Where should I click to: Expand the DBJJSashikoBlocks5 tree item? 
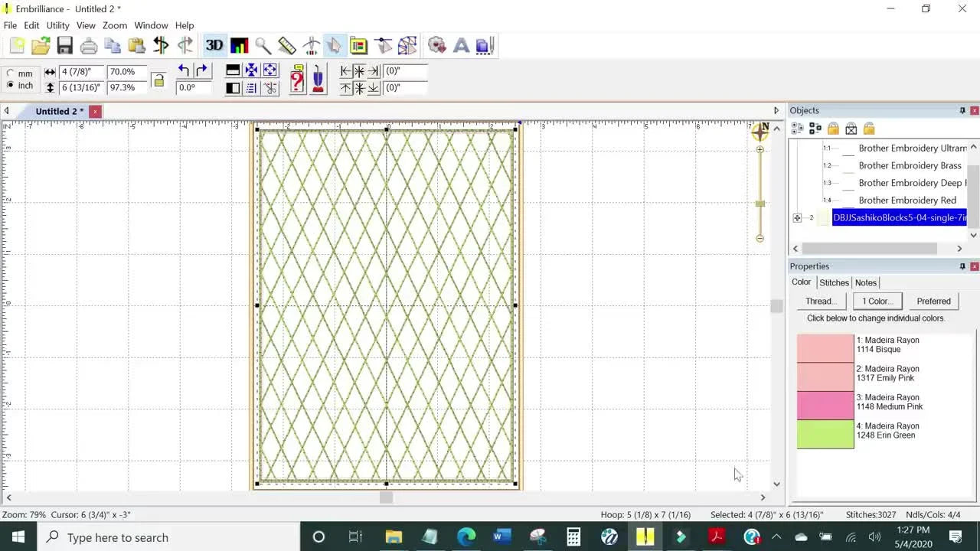[797, 218]
